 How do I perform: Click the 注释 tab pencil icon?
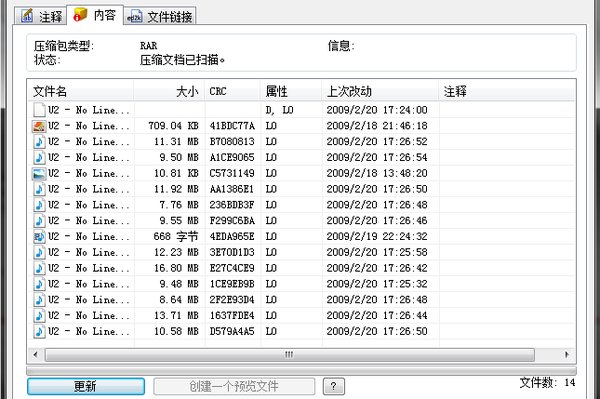27,16
